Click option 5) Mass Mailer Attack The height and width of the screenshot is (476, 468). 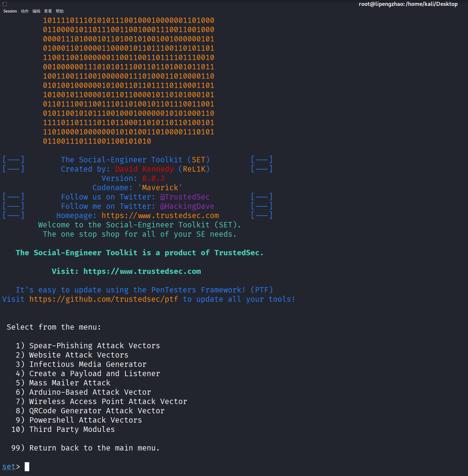click(63, 383)
